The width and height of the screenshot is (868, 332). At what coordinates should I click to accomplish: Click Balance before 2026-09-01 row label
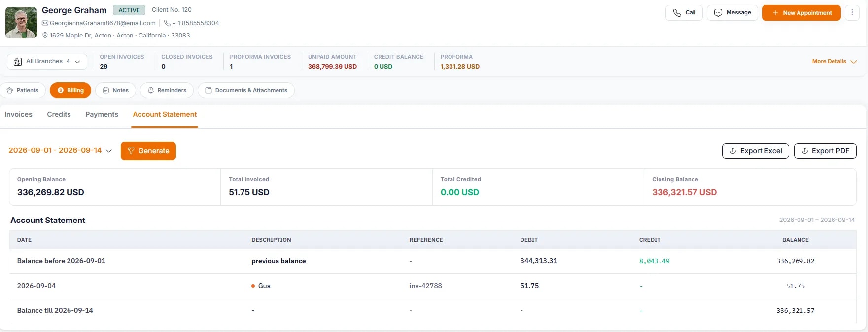click(61, 261)
